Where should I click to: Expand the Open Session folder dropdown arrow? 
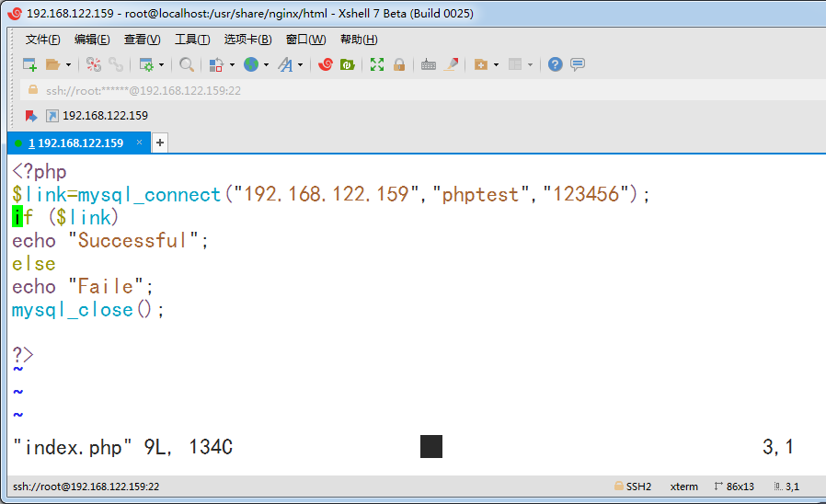coord(68,64)
